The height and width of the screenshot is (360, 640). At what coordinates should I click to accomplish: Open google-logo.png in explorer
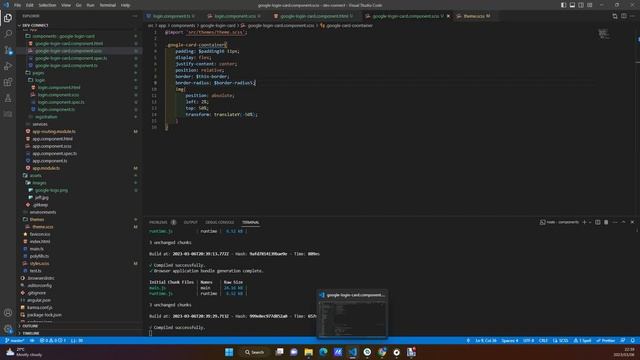click(51, 190)
